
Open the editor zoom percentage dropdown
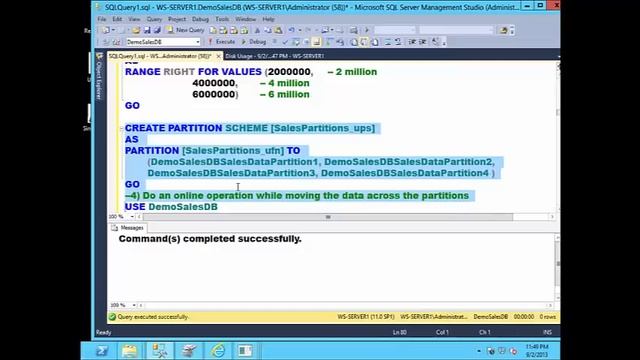132,217
